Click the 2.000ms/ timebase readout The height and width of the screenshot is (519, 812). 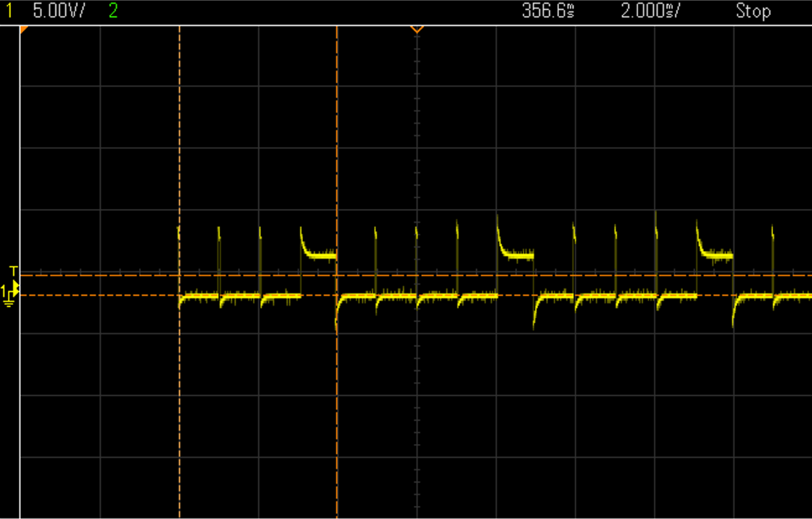pyautogui.click(x=653, y=11)
